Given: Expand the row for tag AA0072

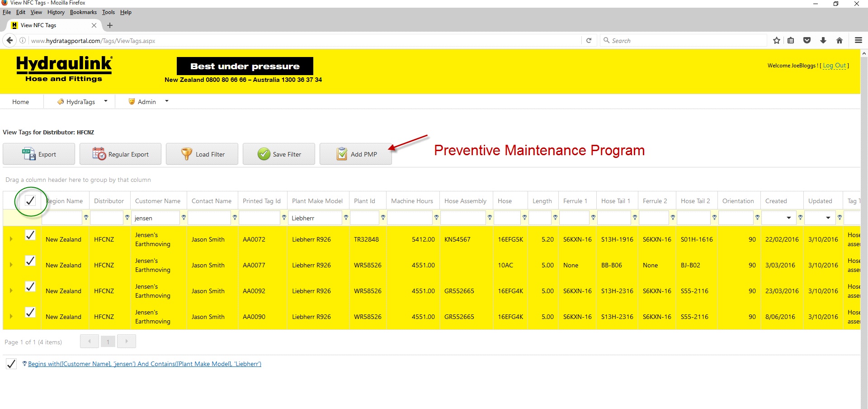Looking at the screenshot, I should click(x=11, y=239).
